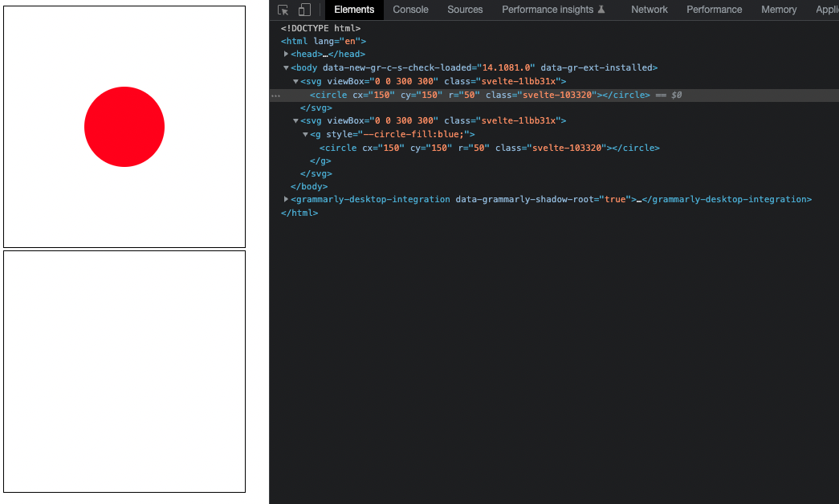Image resolution: width=839 pixels, height=504 pixels.
Task: Select the highlighted circle element with $0
Action: click(x=480, y=95)
